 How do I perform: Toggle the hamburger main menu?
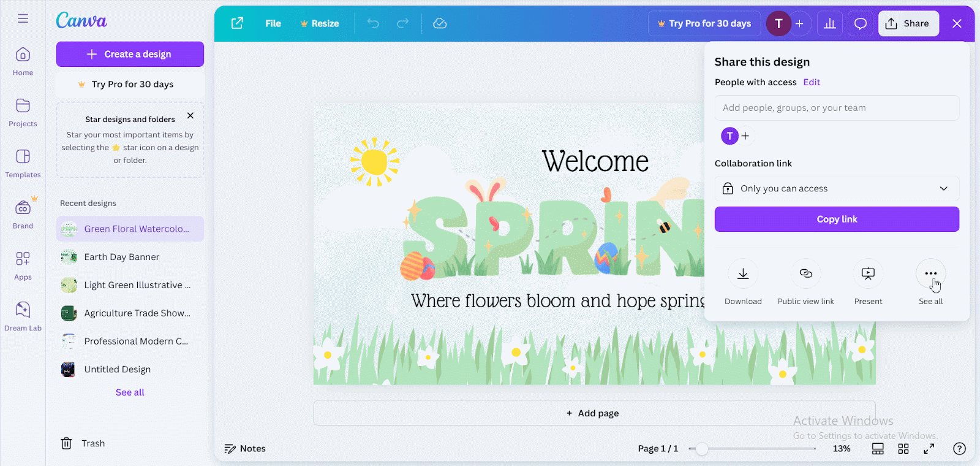point(23,18)
